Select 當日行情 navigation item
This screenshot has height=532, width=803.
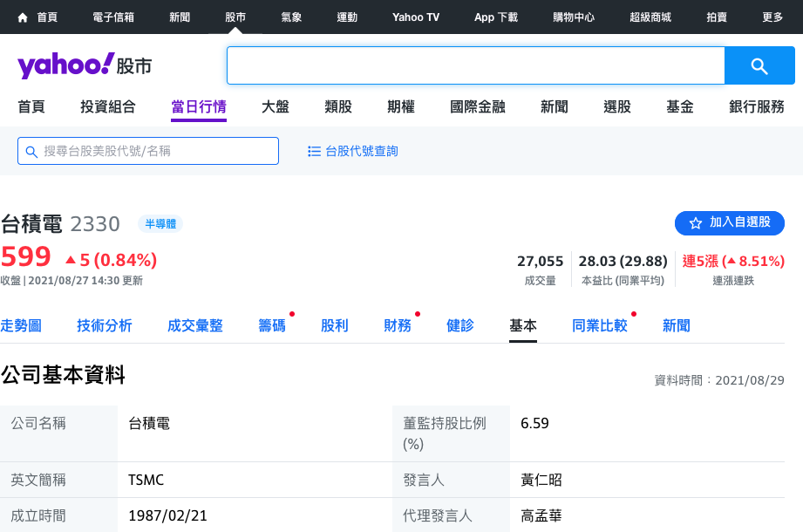tap(199, 106)
